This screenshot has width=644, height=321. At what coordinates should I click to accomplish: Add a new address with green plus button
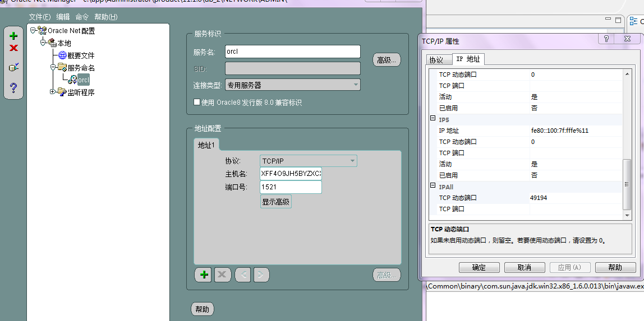(204, 275)
